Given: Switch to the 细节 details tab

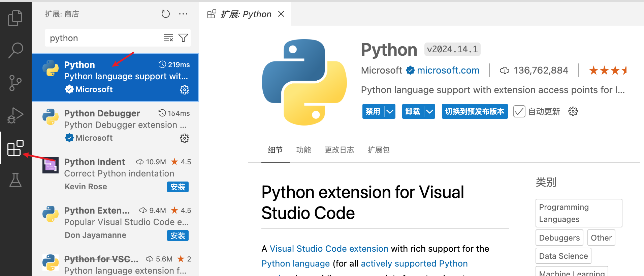Looking at the screenshot, I should click(275, 150).
